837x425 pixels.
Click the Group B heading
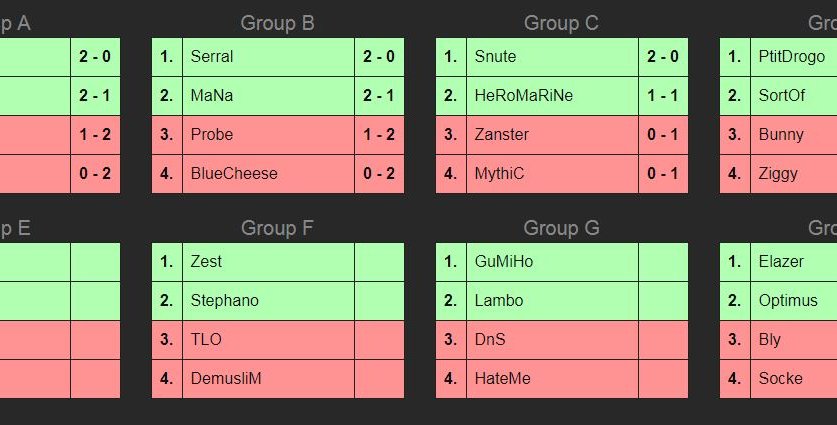coord(278,23)
